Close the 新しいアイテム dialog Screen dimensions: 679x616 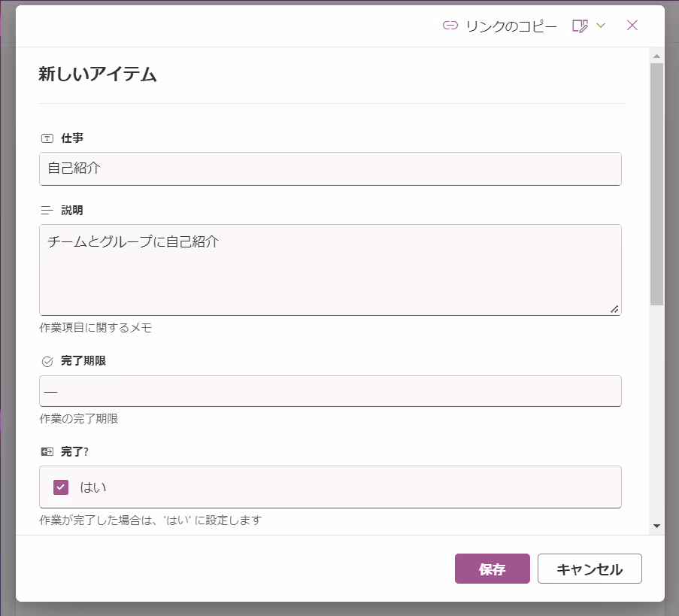632,26
